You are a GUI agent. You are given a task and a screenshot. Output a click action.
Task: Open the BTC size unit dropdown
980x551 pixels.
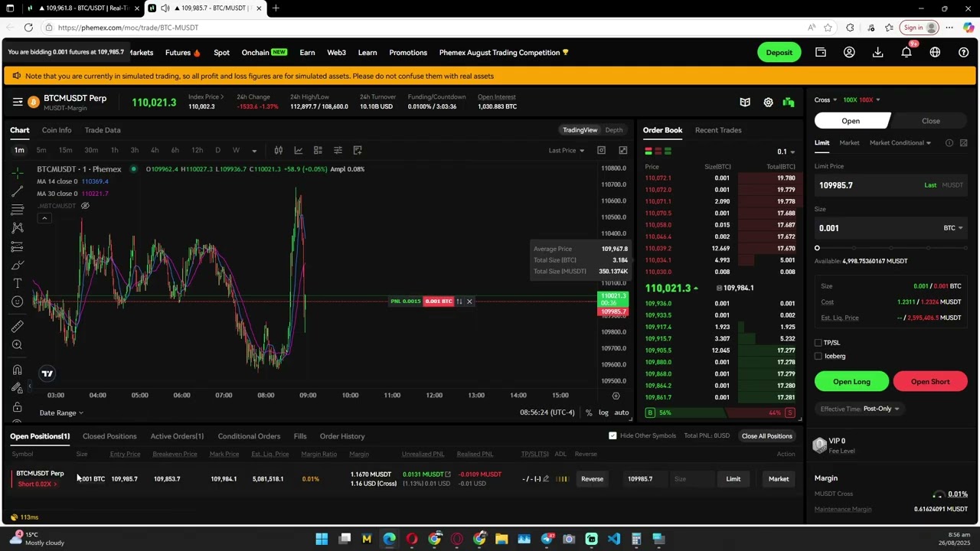coord(953,228)
